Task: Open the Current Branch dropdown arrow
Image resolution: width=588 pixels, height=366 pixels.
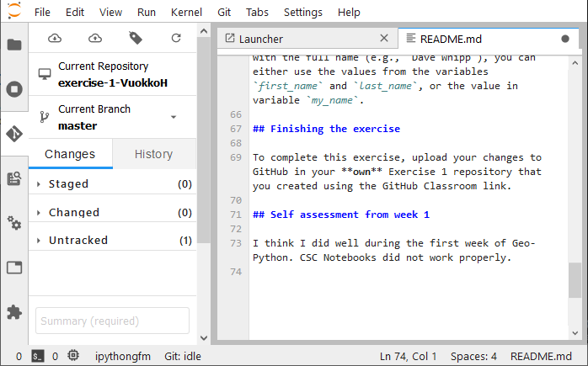Action: [x=174, y=117]
